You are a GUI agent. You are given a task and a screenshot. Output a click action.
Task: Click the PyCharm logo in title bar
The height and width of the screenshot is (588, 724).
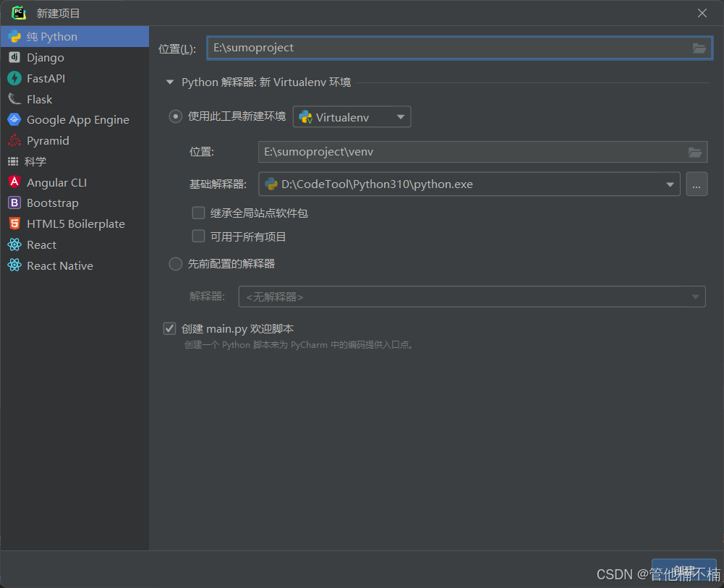(19, 12)
